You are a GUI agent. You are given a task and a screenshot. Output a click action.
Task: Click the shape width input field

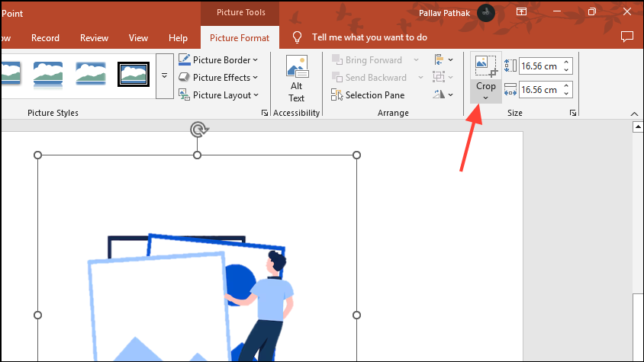[x=540, y=90]
